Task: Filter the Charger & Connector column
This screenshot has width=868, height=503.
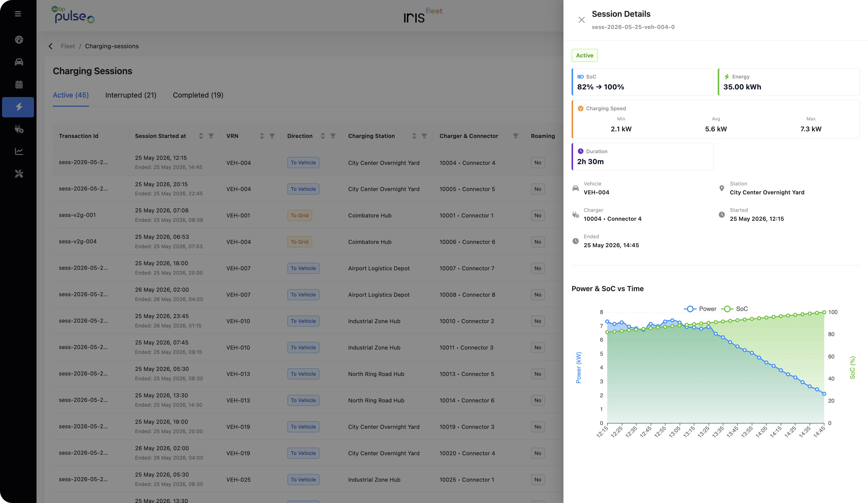Action: (516, 136)
